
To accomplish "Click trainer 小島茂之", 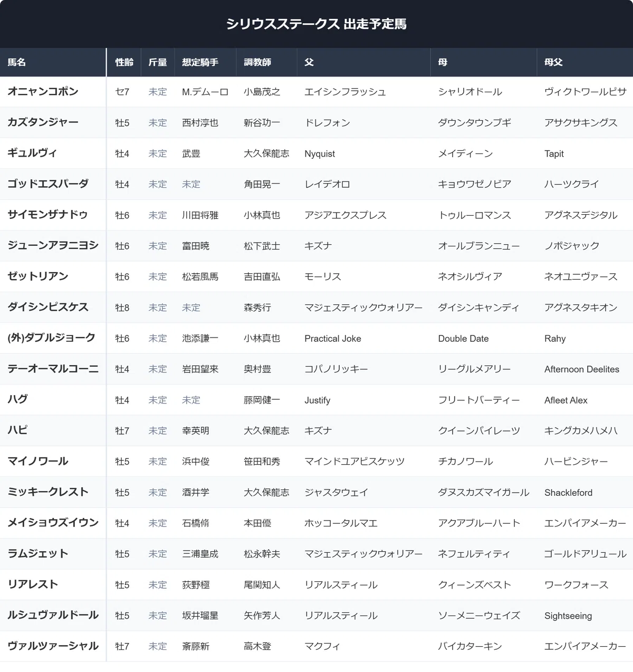I will click(x=262, y=92).
